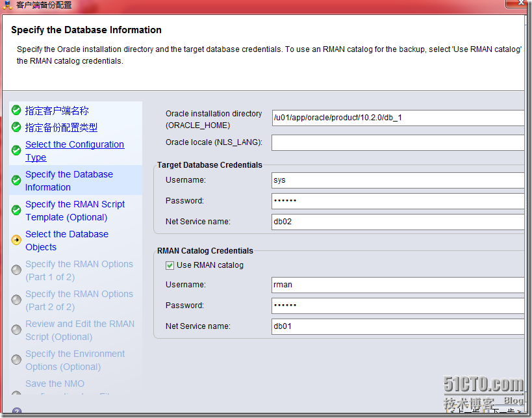Image resolution: width=532 pixels, height=418 pixels.
Task: Click check icon beside Specify the Database Information
Action: tap(16, 180)
